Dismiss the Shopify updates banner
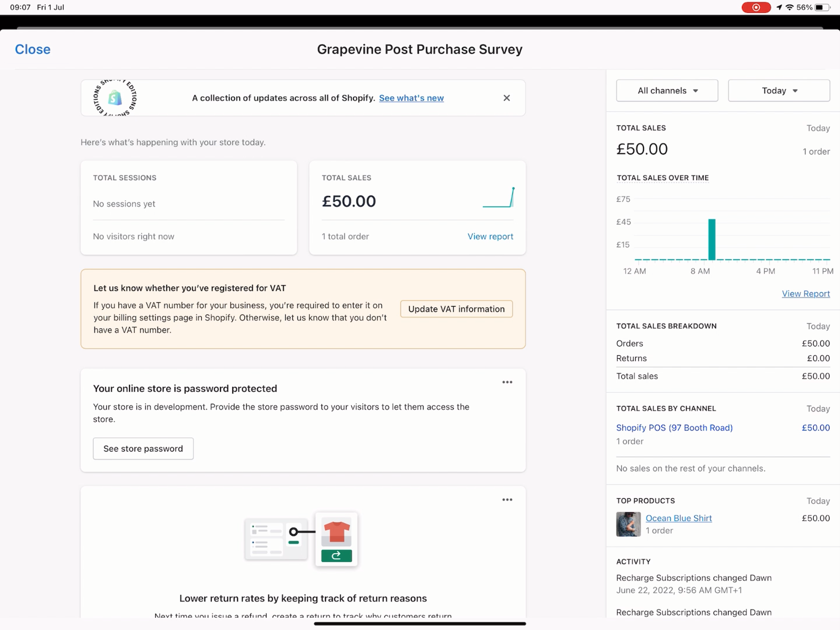840x630 pixels. [506, 98]
